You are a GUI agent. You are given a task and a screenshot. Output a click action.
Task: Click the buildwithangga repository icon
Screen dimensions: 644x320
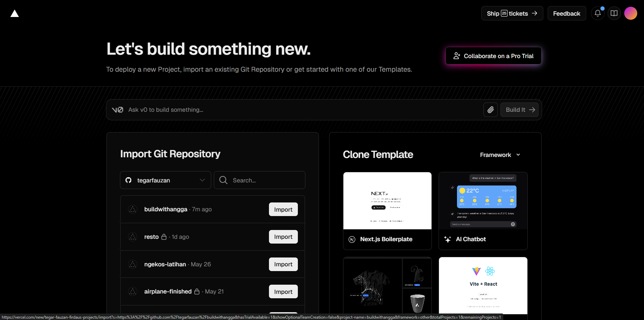tap(133, 209)
